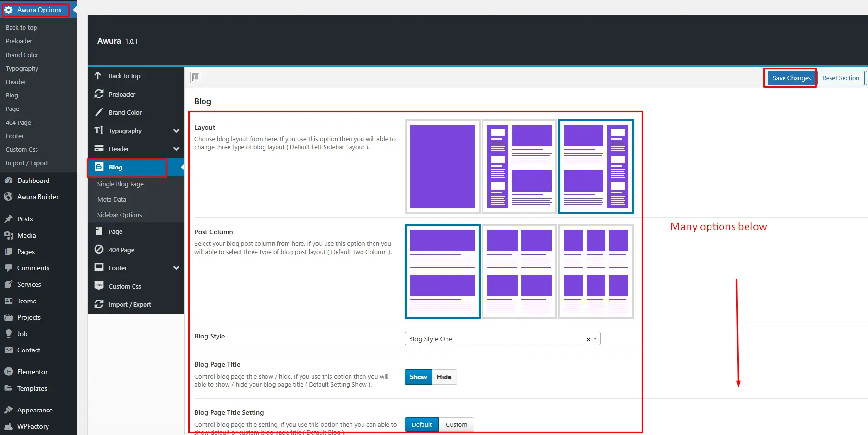Click the Page document icon in panel

[99, 231]
